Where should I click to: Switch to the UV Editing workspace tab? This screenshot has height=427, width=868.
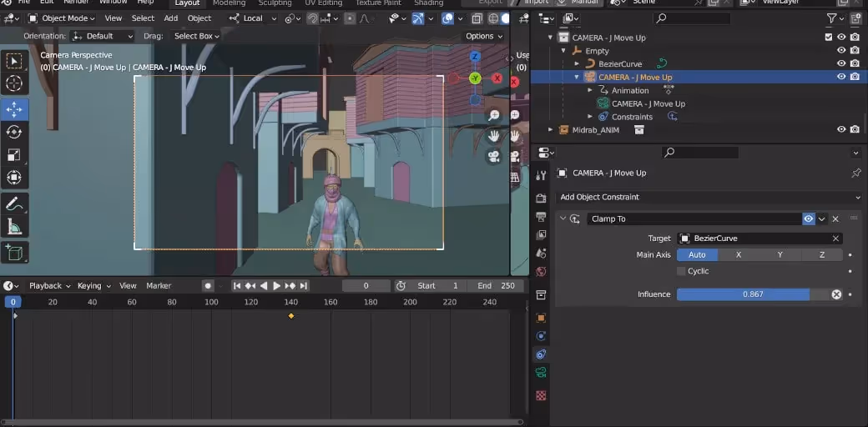coord(323,3)
